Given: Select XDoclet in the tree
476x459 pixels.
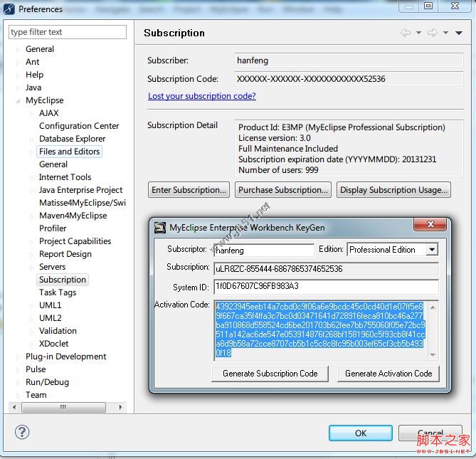Looking at the screenshot, I should tap(54, 344).
